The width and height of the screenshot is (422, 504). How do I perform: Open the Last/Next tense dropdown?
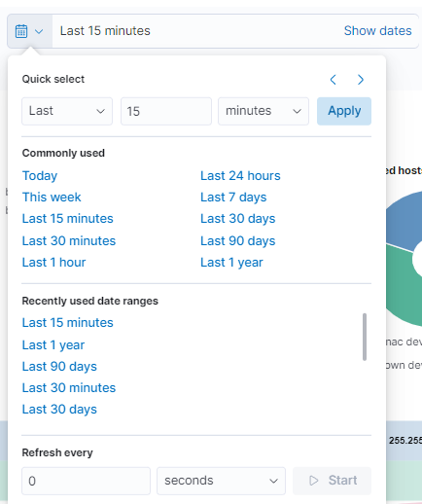[67, 111]
